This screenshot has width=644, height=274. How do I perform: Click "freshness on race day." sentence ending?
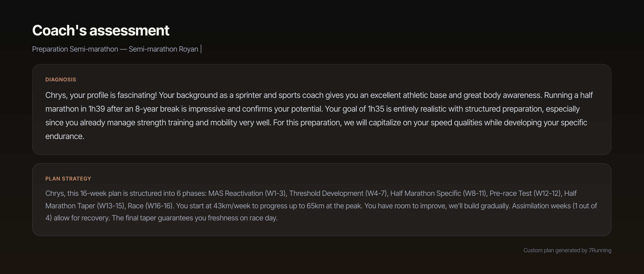[242, 218]
